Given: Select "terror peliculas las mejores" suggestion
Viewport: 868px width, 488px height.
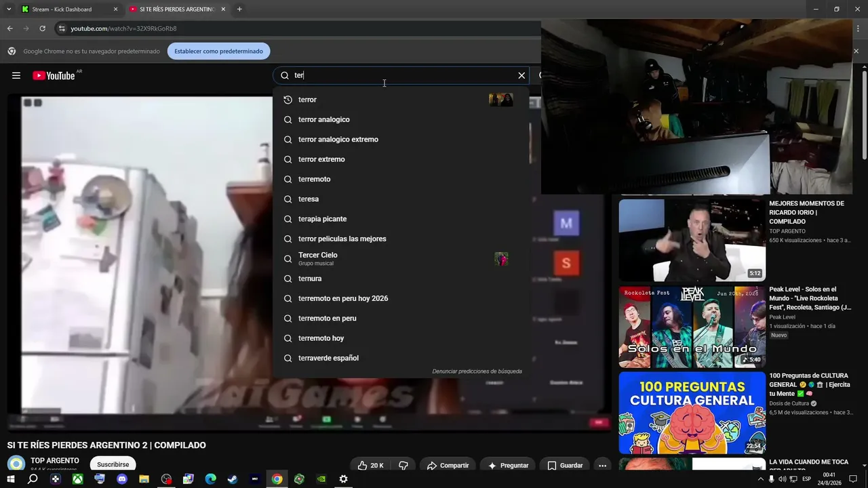Looking at the screenshot, I should [x=401, y=239].
